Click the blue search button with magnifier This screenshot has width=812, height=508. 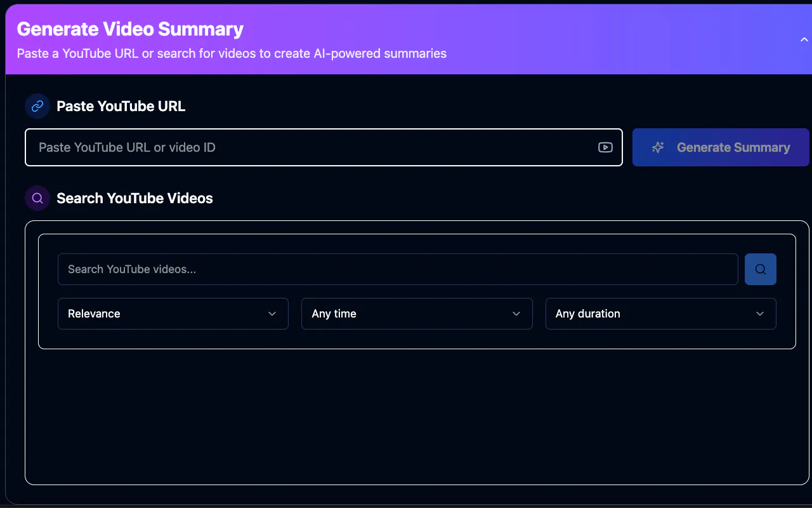760,269
